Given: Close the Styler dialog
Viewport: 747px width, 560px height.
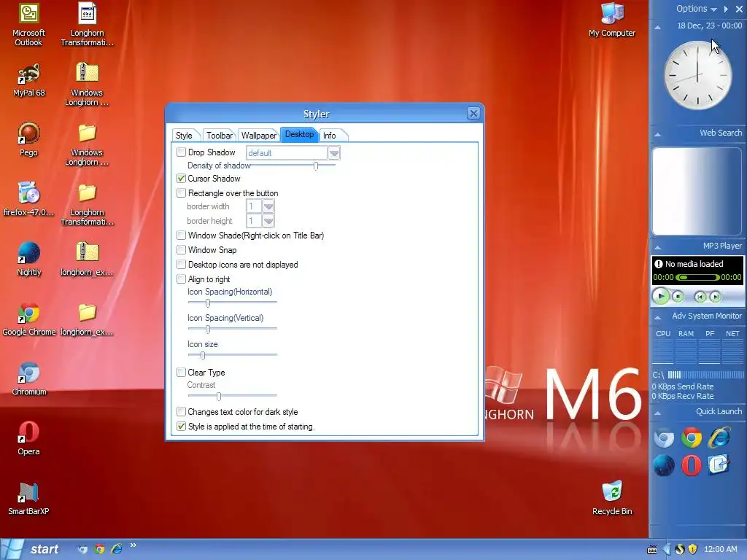Looking at the screenshot, I should [x=473, y=113].
